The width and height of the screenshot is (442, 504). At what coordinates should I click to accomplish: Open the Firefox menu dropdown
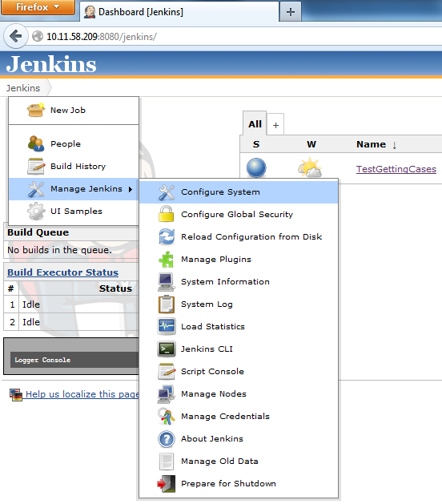click(x=38, y=7)
